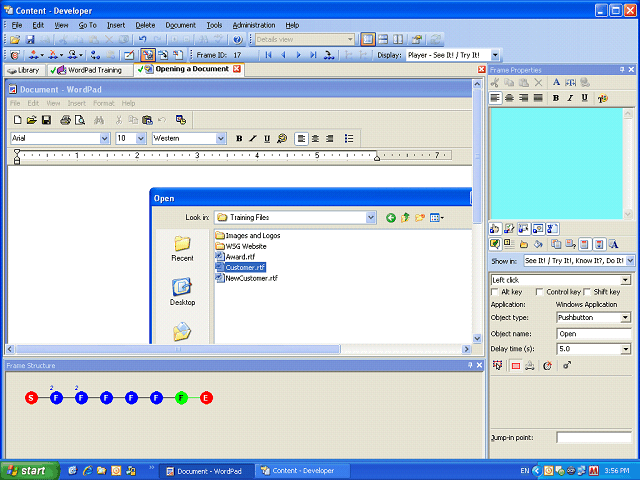Click Content - Developer taskbar button

[302, 471]
